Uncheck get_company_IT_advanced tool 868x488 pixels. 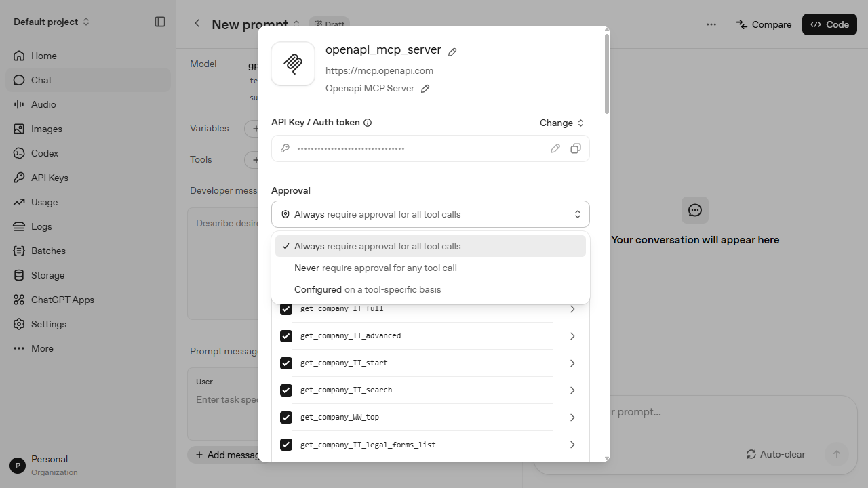point(286,336)
